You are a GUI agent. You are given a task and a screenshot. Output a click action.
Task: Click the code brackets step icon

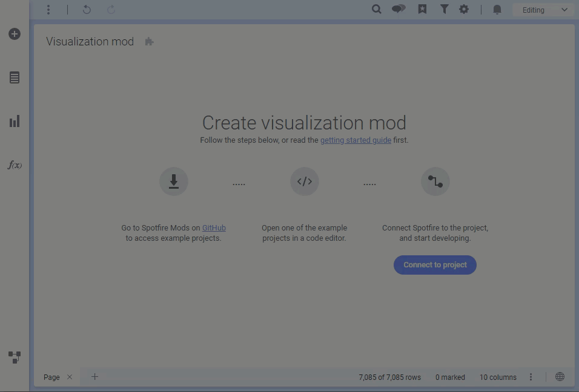pyautogui.click(x=305, y=181)
